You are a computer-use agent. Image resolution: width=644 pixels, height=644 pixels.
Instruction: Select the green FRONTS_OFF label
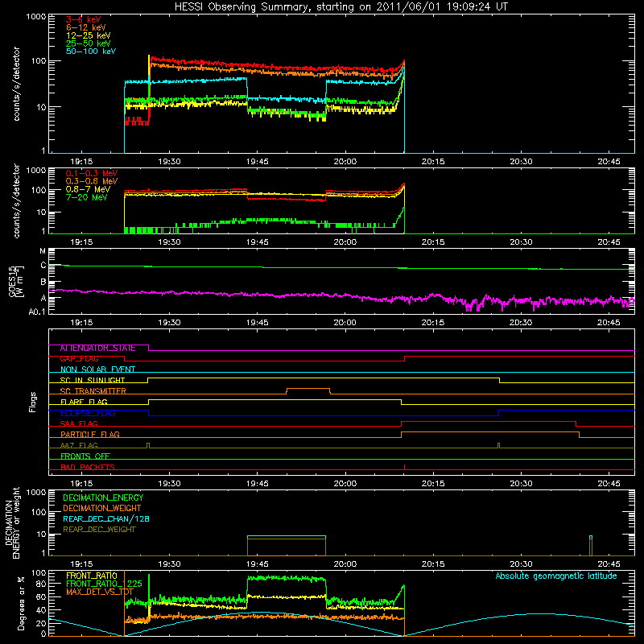coord(85,456)
